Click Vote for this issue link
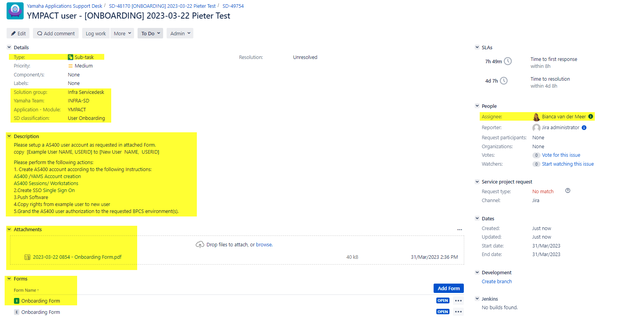This screenshot has height=322, width=644. click(561, 155)
